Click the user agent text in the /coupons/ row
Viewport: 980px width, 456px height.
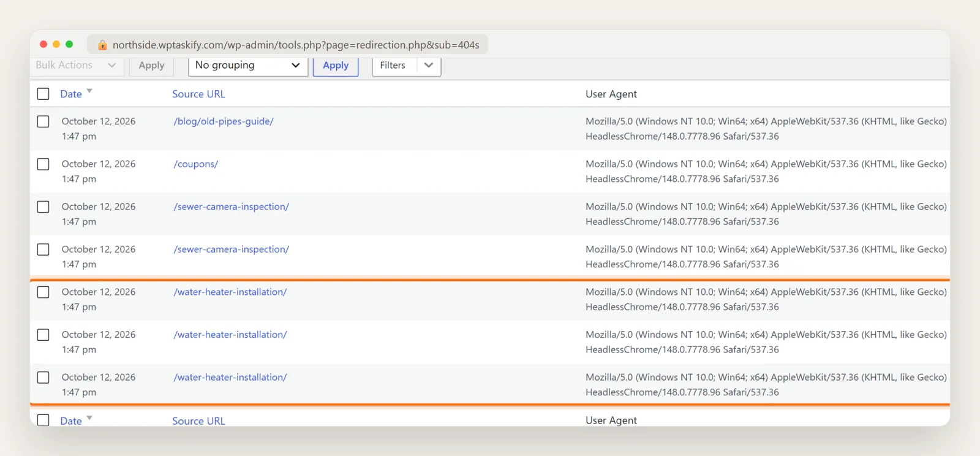(766, 172)
